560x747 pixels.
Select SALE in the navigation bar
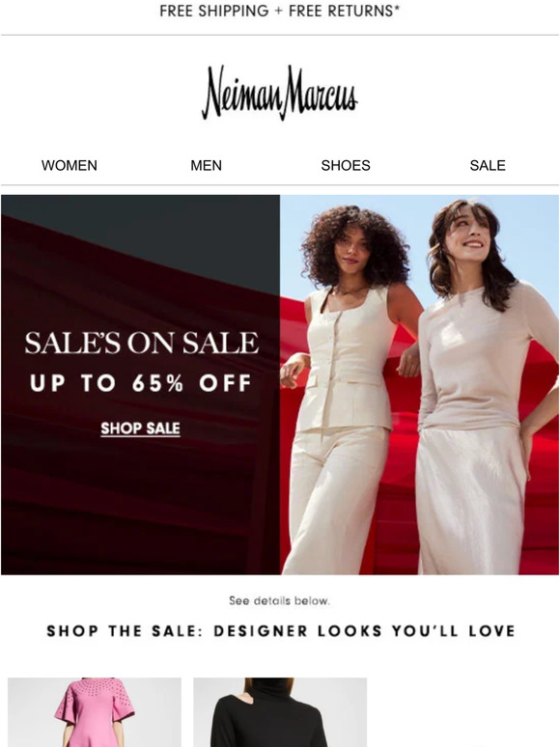pos(488,165)
